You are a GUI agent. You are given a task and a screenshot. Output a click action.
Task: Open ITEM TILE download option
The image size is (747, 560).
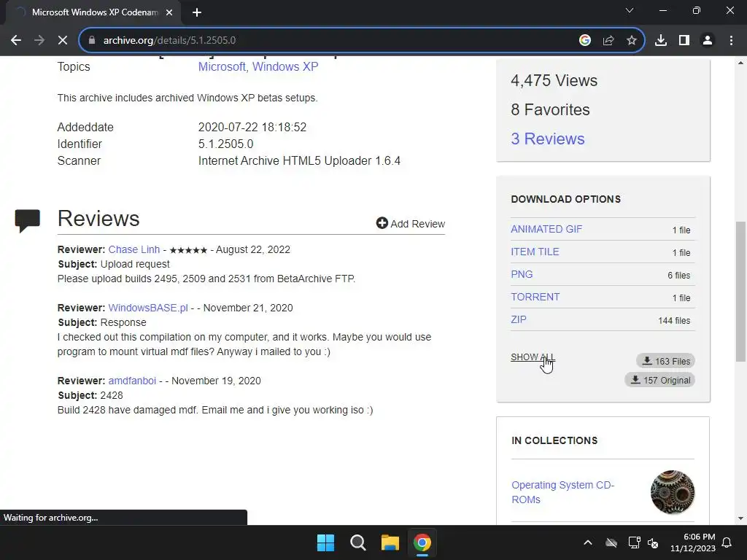click(x=535, y=252)
